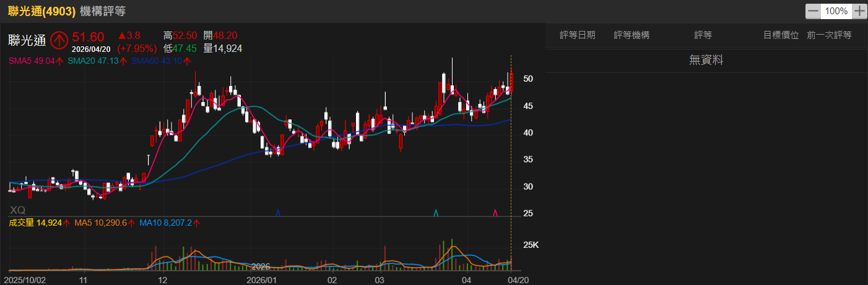The width and height of the screenshot is (868, 285).
Task: Click the 聯光通(4903) title link
Action: (x=41, y=11)
